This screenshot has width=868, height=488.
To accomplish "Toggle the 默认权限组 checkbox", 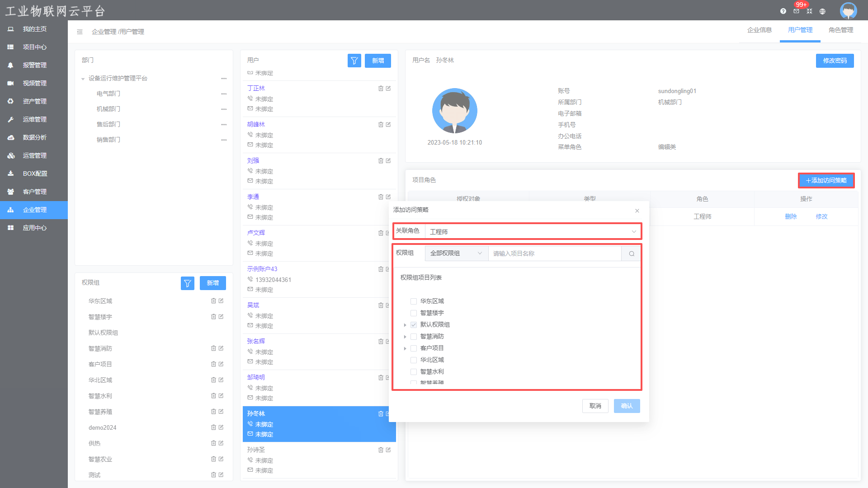I will coord(413,325).
